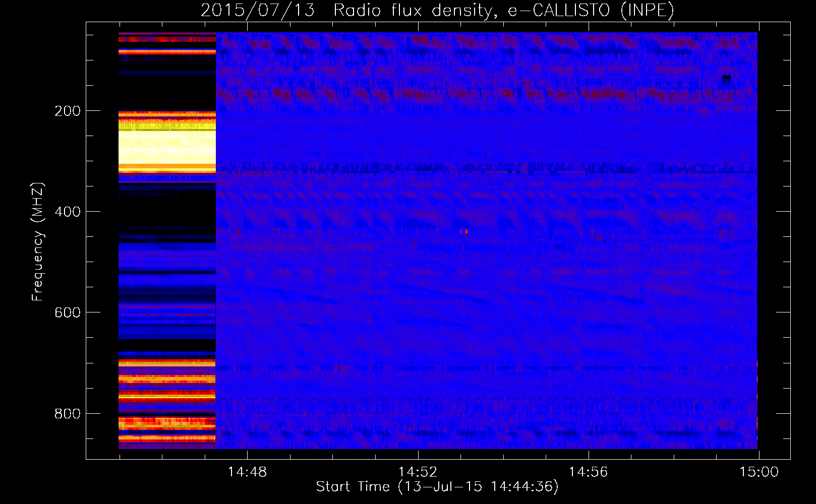Click the 14:56 time tick label

pyautogui.click(x=588, y=472)
